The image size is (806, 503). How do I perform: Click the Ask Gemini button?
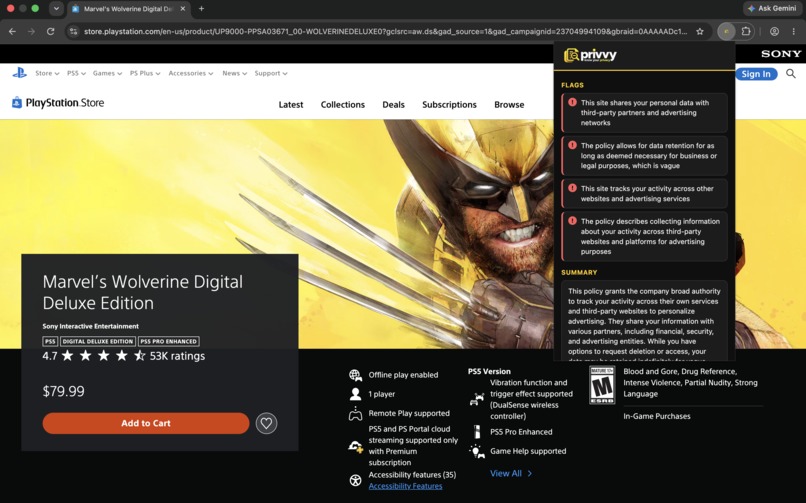point(772,9)
